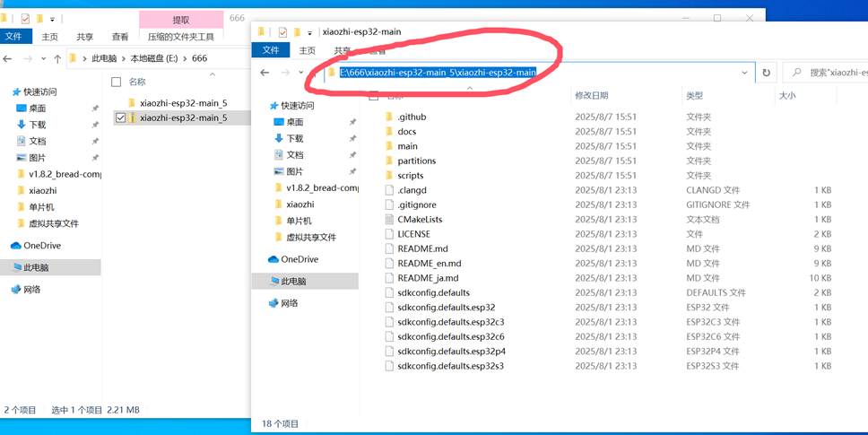
Task: Open the 文件 menu in front window
Action: tap(271, 51)
